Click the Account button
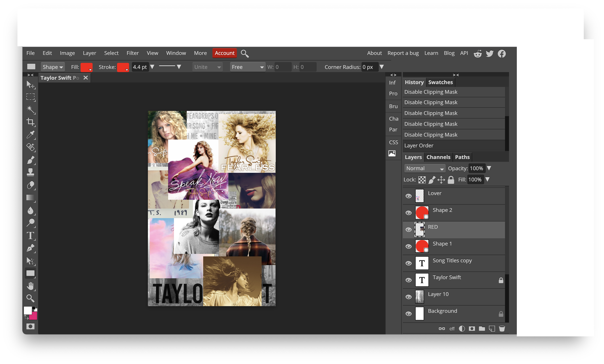Screen dimensions: 604x364 [224, 53]
